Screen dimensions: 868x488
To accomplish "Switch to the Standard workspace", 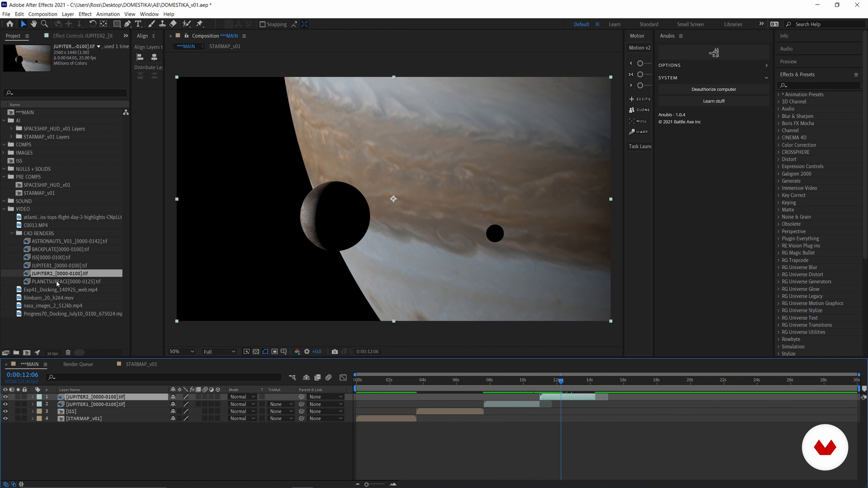I will coord(649,24).
